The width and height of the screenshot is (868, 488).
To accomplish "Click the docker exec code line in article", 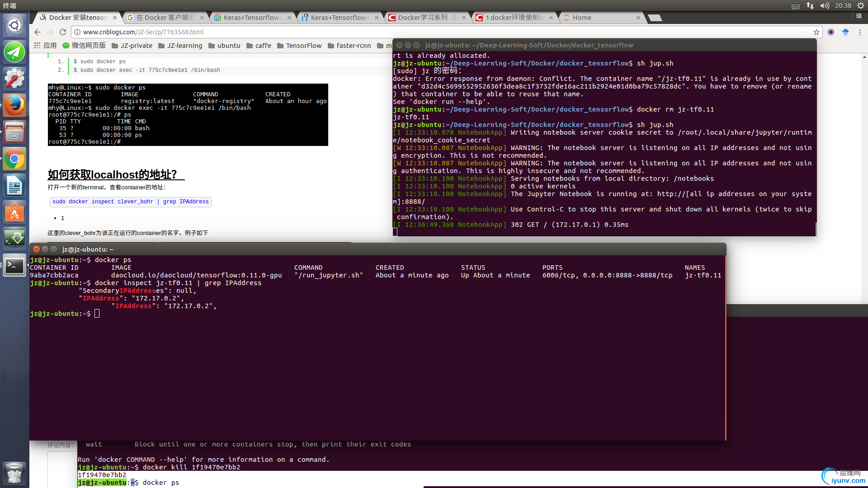I will (146, 70).
